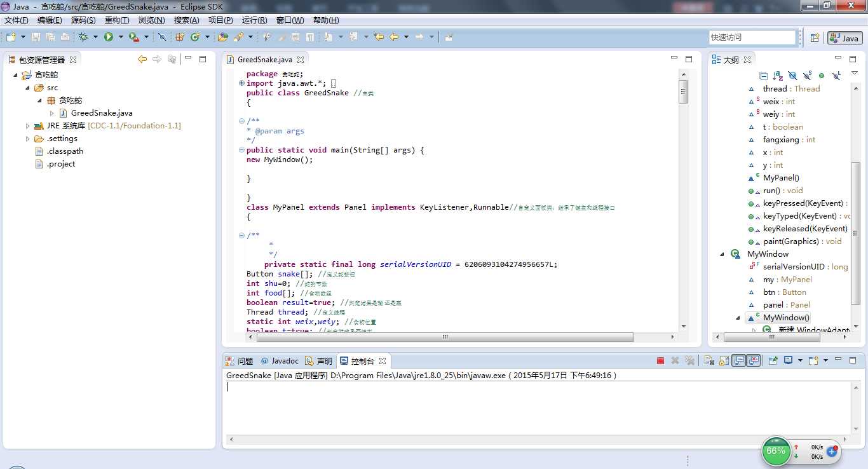The image size is (868, 469).
Task: Toggle show console on standard error
Action: 754,360
